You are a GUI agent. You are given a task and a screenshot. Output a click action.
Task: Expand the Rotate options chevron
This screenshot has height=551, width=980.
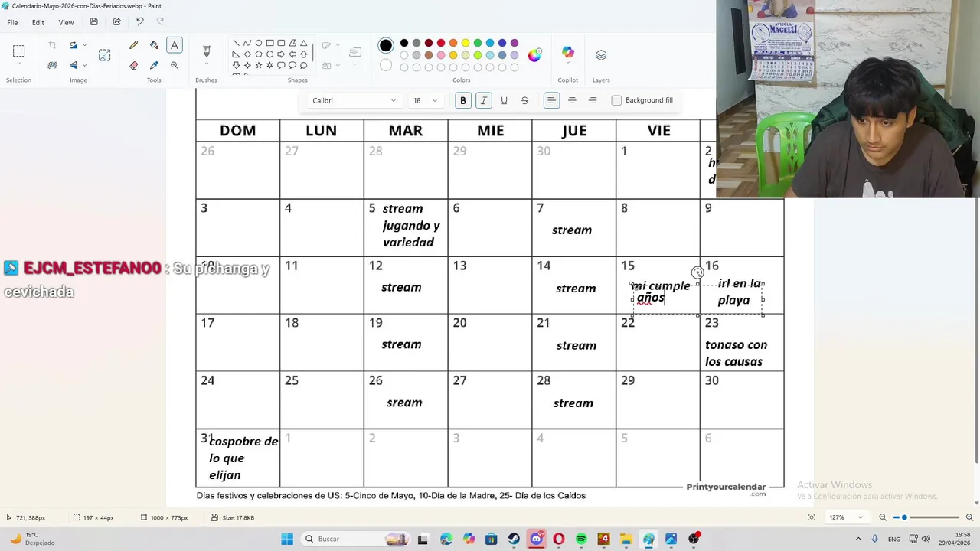84,46
